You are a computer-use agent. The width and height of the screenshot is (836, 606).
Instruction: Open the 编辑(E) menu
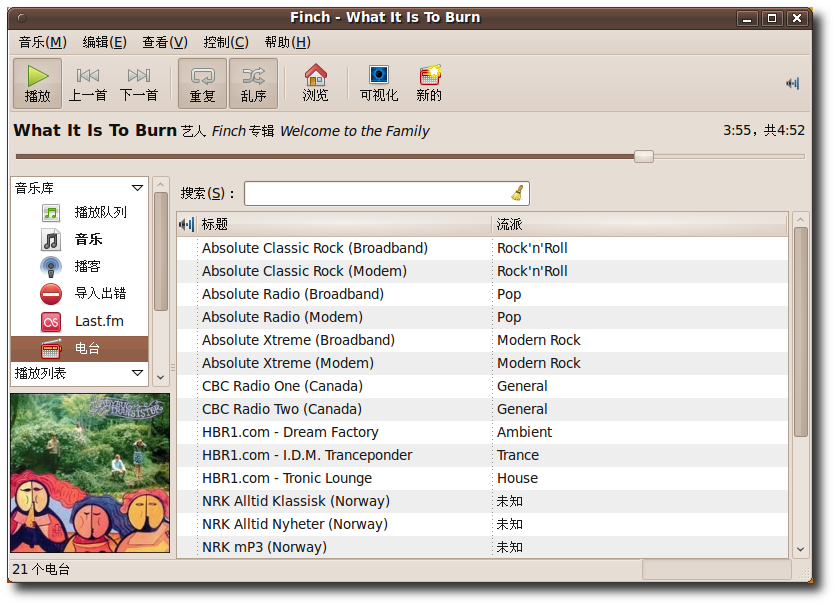tap(104, 42)
